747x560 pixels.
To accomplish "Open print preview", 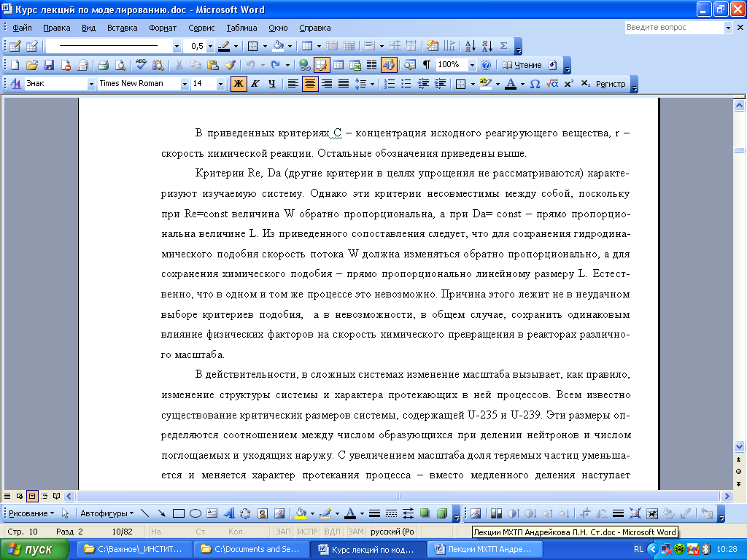I will pyautogui.click(x=120, y=65).
